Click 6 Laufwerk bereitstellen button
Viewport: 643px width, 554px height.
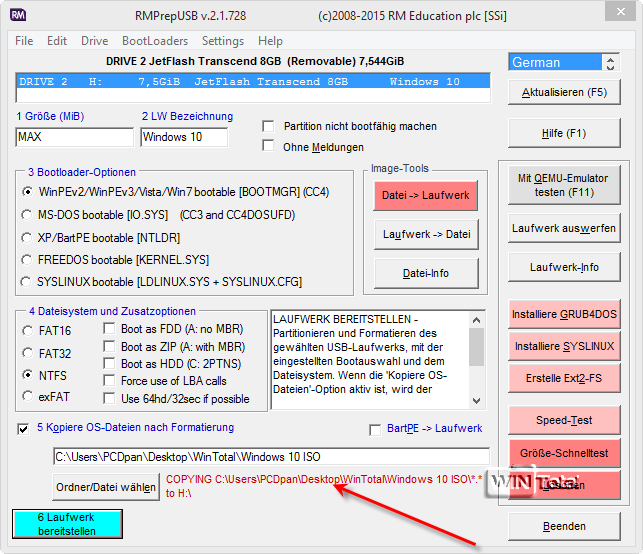pos(67,524)
